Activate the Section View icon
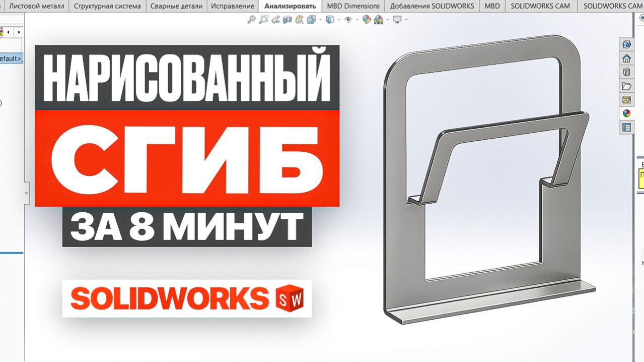 point(288,20)
